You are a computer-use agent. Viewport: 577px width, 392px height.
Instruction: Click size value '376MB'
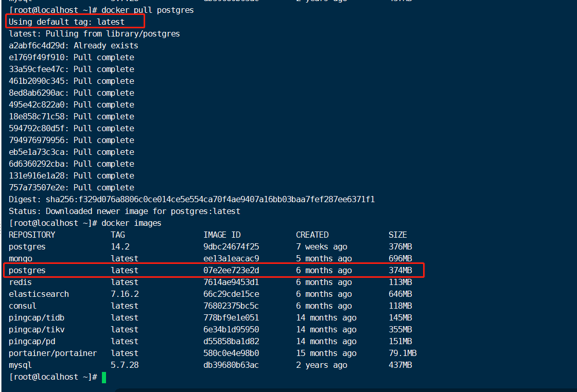pyautogui.click(x=400, y=247)
